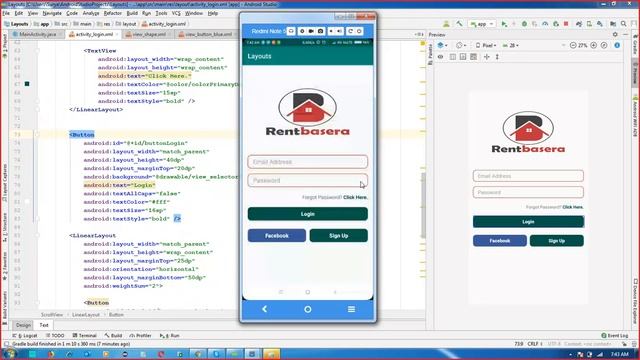Switch to view_shape.xml tab

[149, 34]
